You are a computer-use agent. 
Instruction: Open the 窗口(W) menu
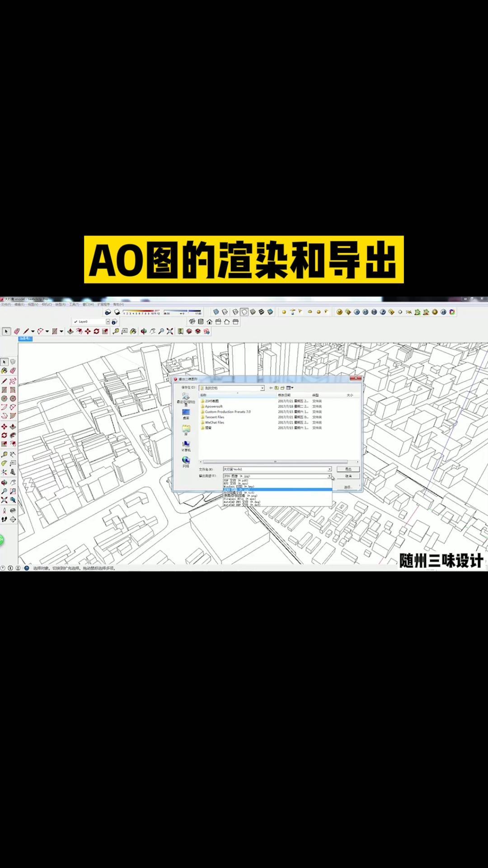(88, 305)
